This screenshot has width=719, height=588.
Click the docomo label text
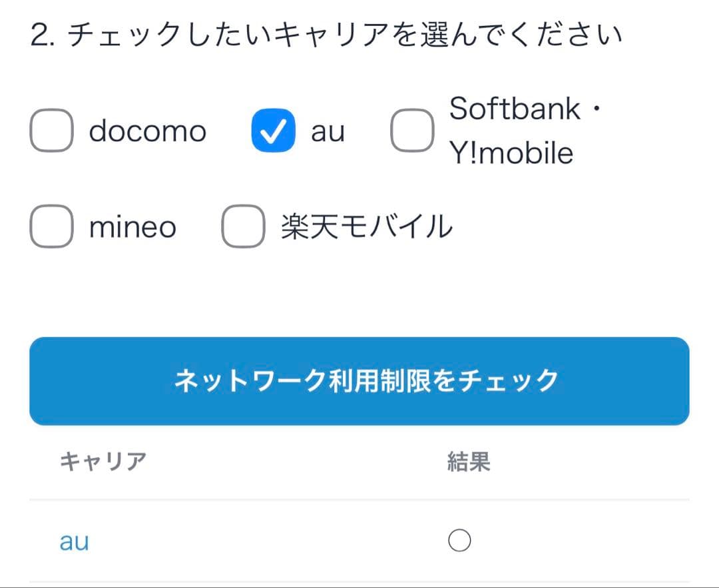pyautogui.click(x=147, y=131)
